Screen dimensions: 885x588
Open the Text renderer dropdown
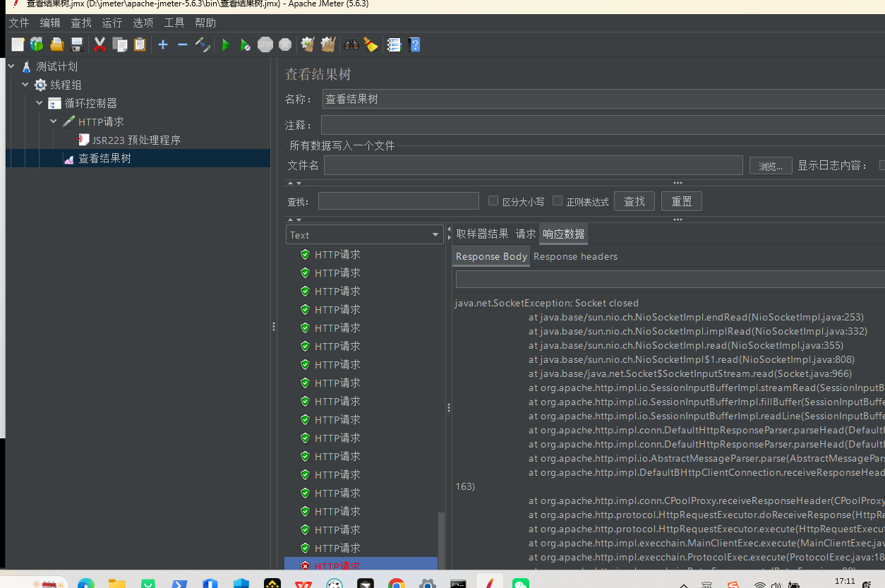pos(364,235)
